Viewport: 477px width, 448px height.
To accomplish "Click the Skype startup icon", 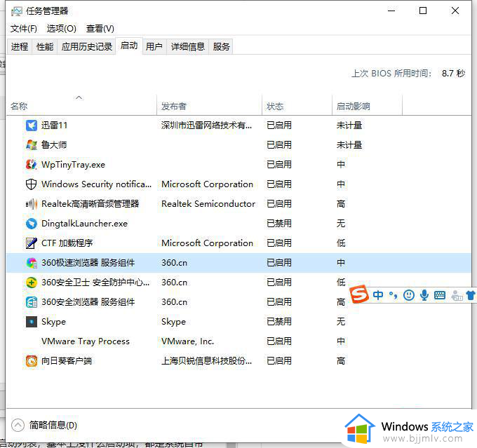I will [x=32, y=322].
